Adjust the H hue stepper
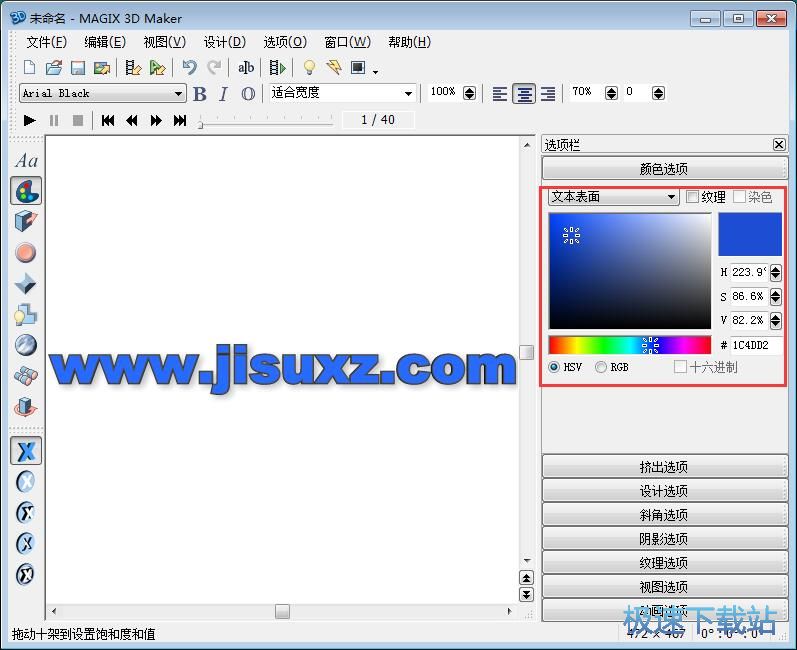This screenshot has width=797, height=650. point(775,272)
